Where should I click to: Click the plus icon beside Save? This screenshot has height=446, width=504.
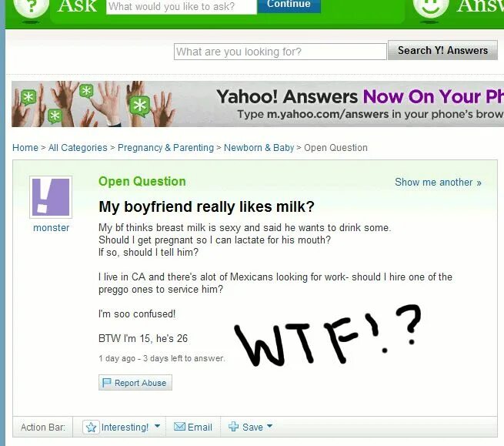(233, 427)
